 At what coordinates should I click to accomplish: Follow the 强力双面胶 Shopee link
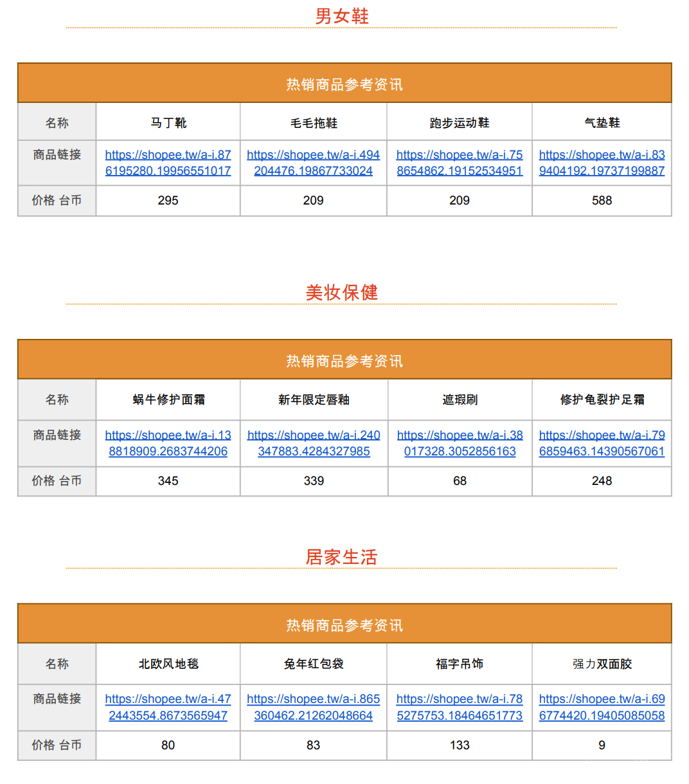tap(602, 707)
